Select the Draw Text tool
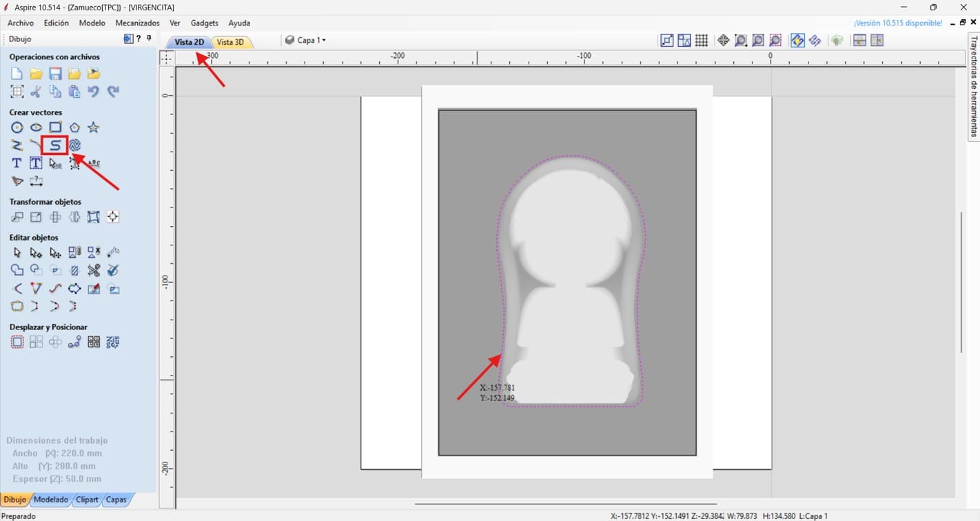Image resolution: width=980 pixels, height=521 pixels. 17,163
